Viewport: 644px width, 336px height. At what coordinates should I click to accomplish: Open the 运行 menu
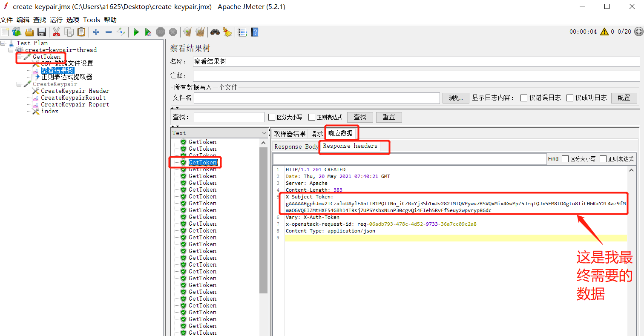pos(56,20)
